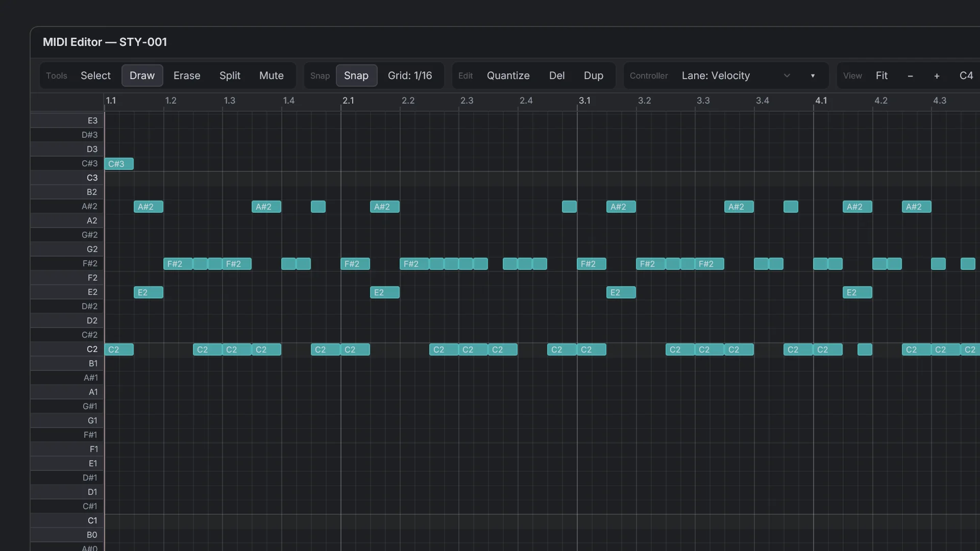Click the C2 piano key
This screenshot has height=551, width=980.
(x=67, y=349)
